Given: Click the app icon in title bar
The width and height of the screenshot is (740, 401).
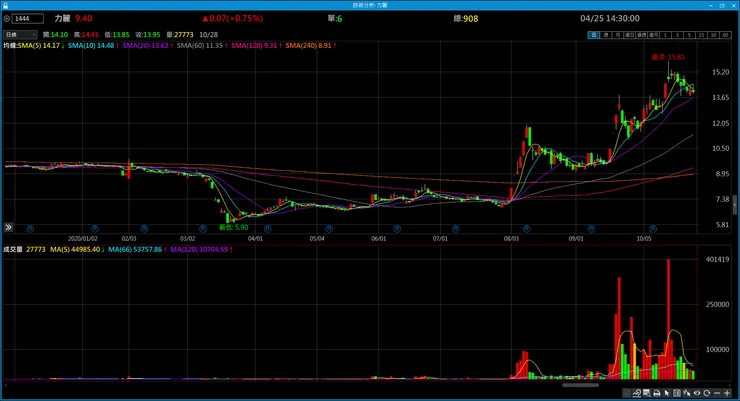Looking at the screenshot, I should 5,5.
